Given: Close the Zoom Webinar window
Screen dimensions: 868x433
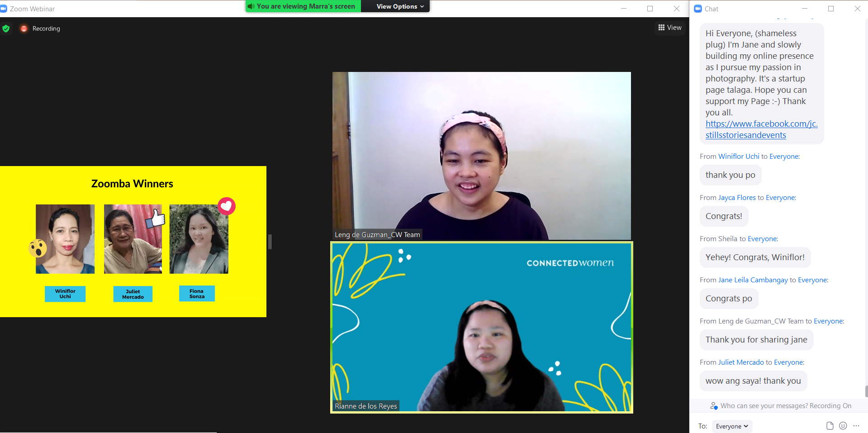Looking at the screenshot, I should coord(677,9).
